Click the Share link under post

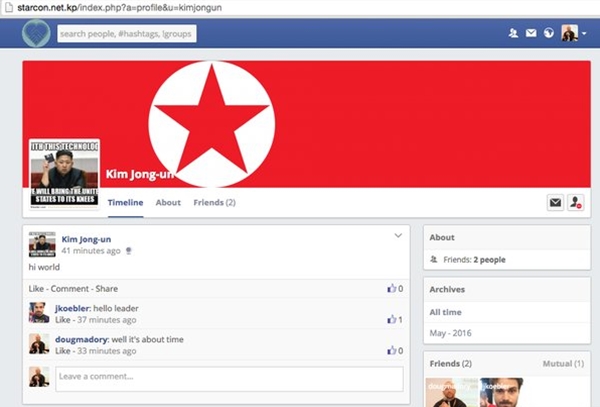(107, 289)
